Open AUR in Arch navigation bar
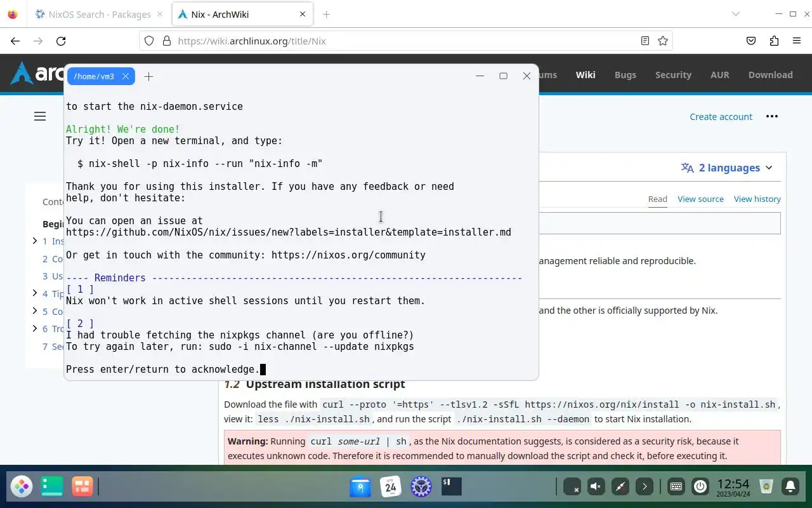Screen dimensions: 812x508 [x=719, y=74]
